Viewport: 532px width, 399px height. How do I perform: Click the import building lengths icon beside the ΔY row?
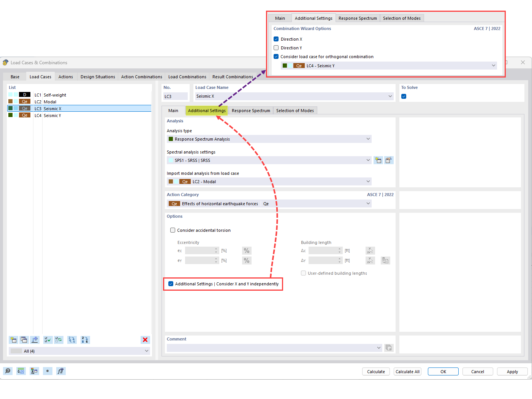point(385,260)
